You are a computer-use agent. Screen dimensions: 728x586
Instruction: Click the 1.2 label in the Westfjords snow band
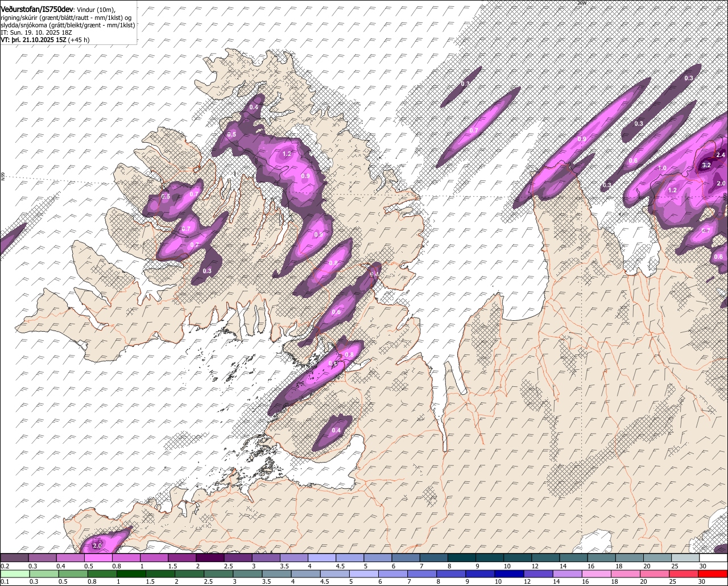pyautogui.click(x=287, y=154)
